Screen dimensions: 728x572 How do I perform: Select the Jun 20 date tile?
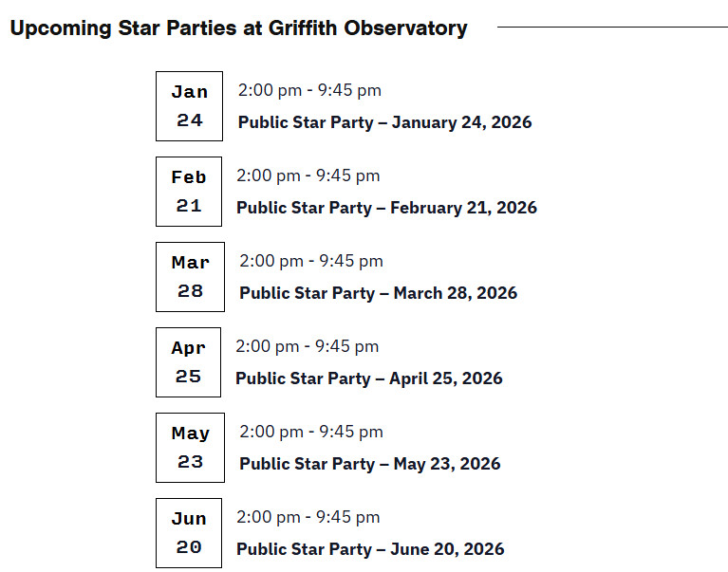point(188,533)
